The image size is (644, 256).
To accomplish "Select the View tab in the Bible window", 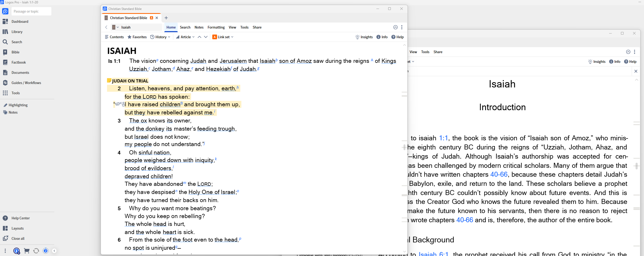I will 232,27.
